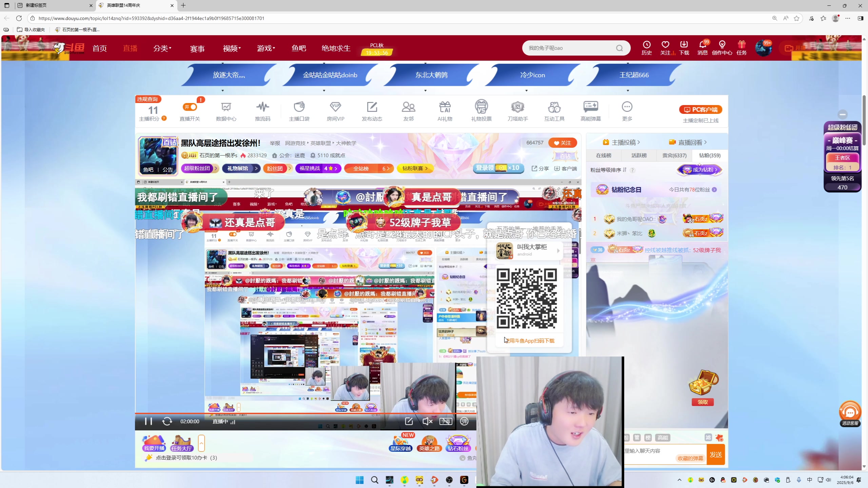
Task: Click search magnifier in Douyu search box
Action: point(619,48)
